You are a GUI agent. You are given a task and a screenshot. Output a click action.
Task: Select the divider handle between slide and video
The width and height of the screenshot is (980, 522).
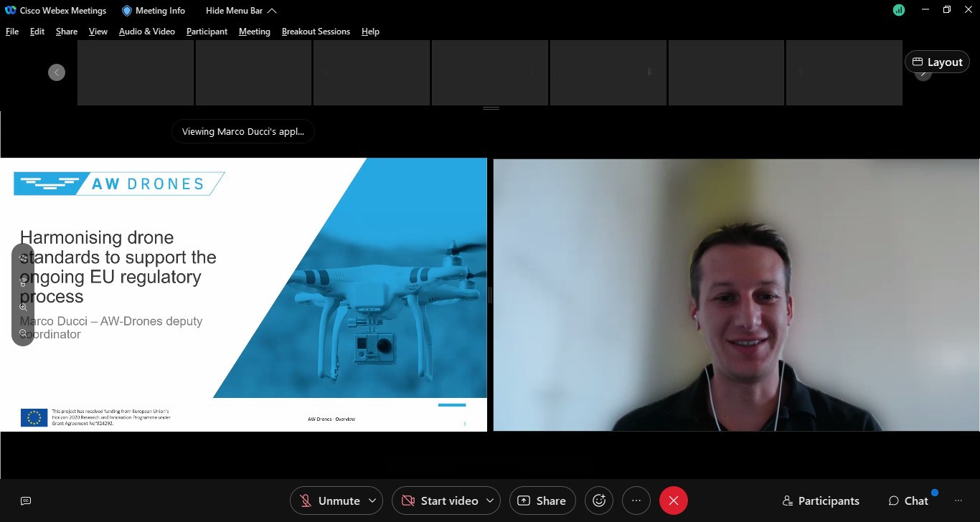coord(490,295)
